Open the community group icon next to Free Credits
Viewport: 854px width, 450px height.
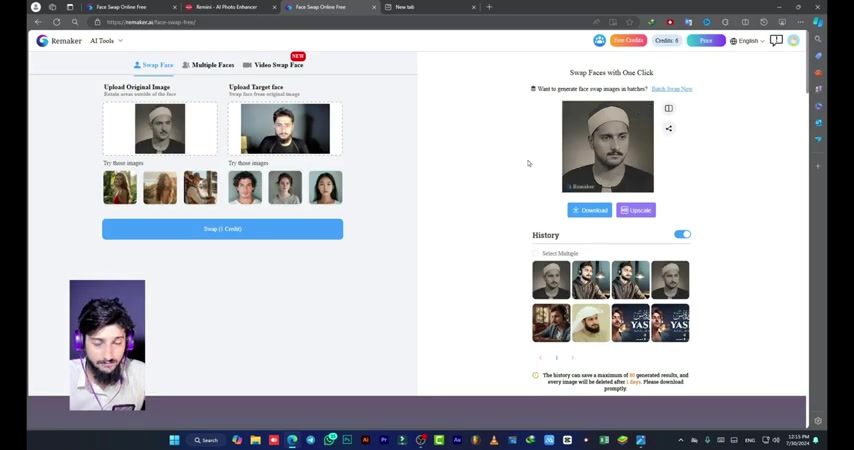pos(599,40)
